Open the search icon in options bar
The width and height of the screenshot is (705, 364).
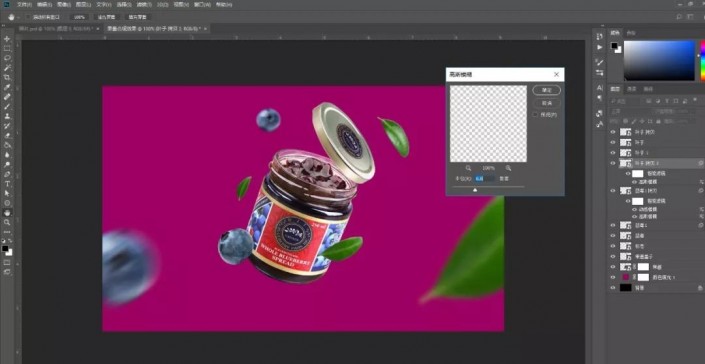pos(679,17)
